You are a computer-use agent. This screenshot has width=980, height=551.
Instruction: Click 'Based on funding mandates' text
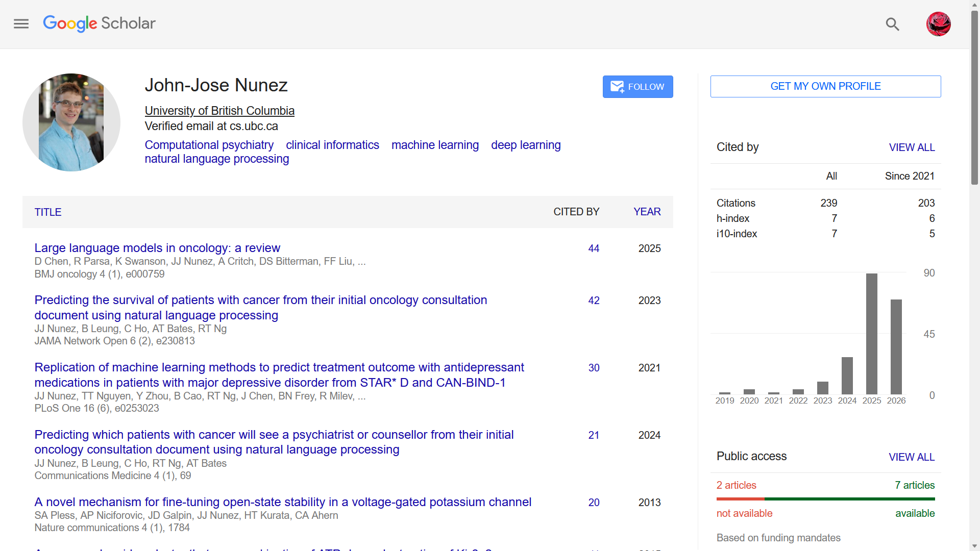pyautogui.click(x=778, y=538)
